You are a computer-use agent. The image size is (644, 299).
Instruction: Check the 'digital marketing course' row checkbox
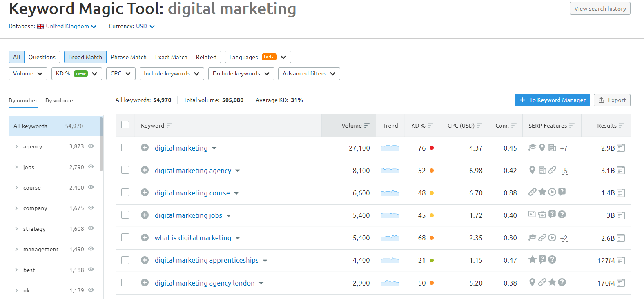125,193
